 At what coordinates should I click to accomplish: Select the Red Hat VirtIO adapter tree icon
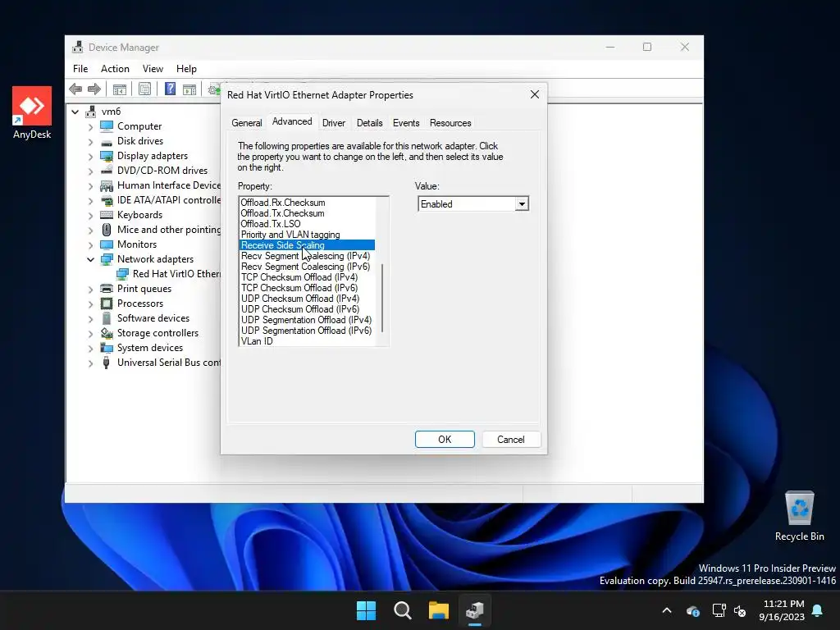(123, 274)
